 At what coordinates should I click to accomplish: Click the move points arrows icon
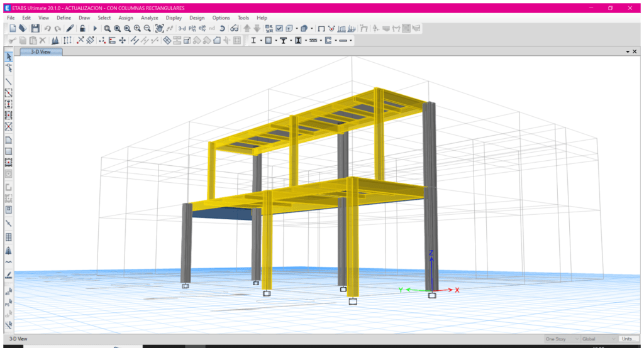pos(123,40)
